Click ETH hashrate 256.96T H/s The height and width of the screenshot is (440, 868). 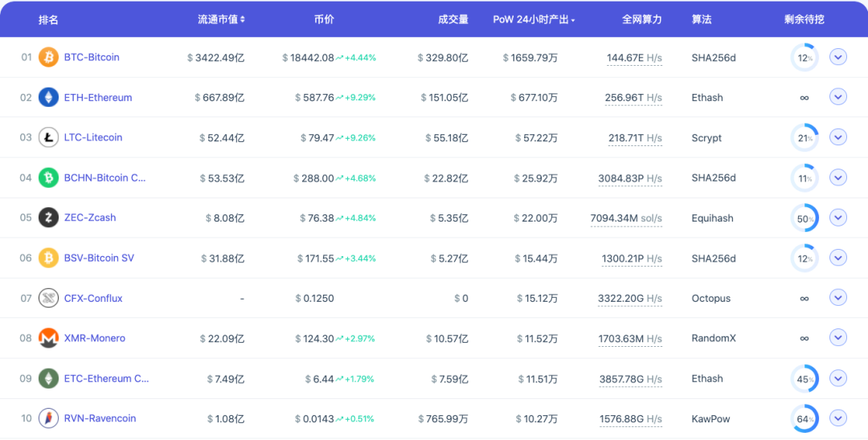pos(633,98)
